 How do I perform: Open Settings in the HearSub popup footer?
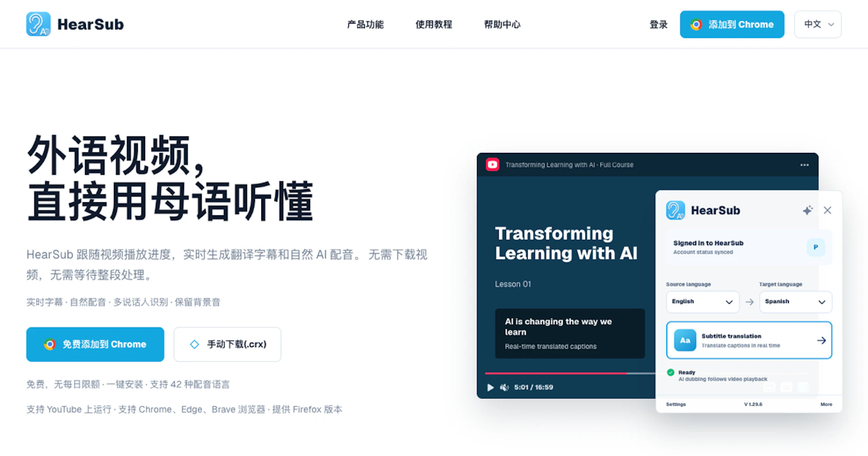coord(676,404)
